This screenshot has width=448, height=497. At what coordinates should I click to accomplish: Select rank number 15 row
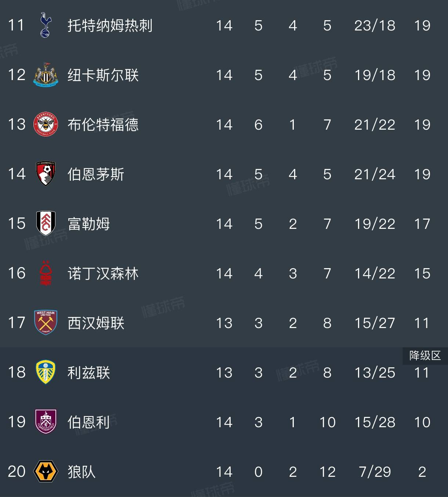[17, 224]
